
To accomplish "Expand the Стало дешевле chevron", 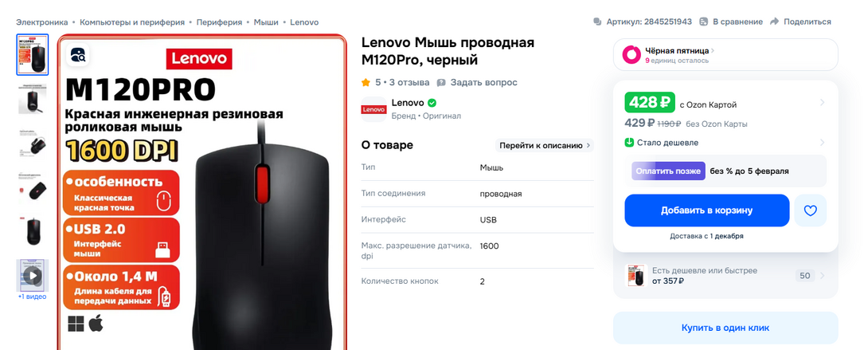I will click(823, 143).
